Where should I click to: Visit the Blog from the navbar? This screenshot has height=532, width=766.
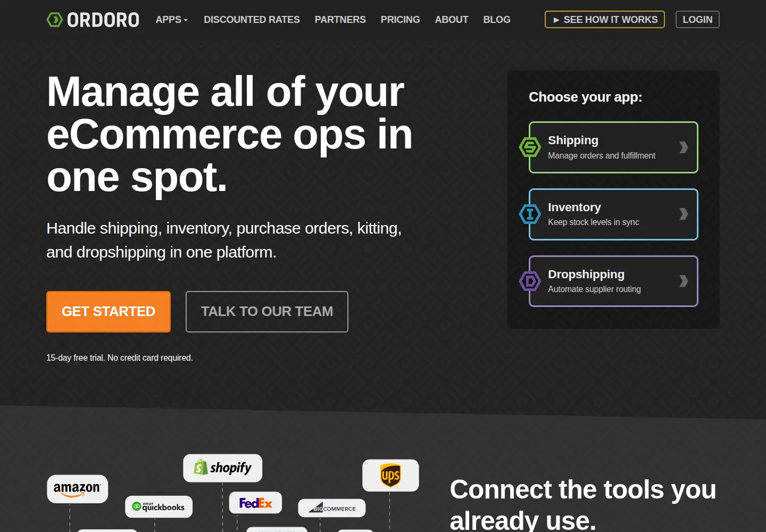point(497,20)
